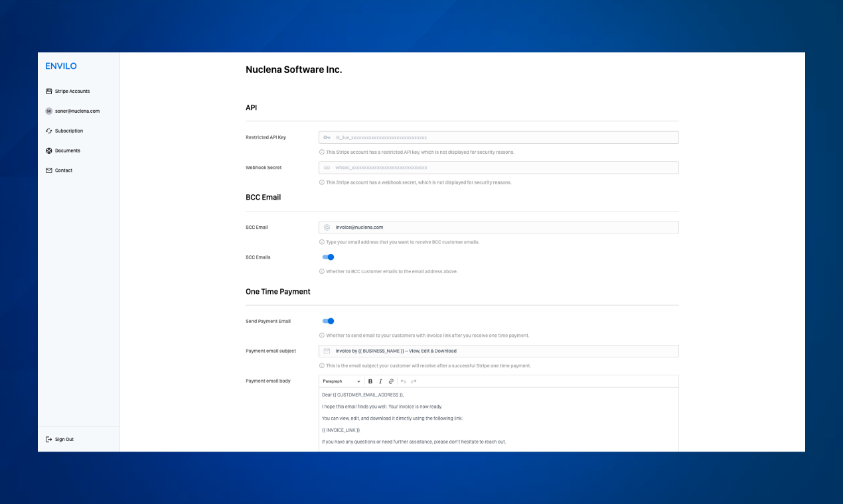Click the info icon under the BCC Email field
Image resolution: width=843 pixels, height=504 pixels.
pyautogui.click(x=322, y=242)
